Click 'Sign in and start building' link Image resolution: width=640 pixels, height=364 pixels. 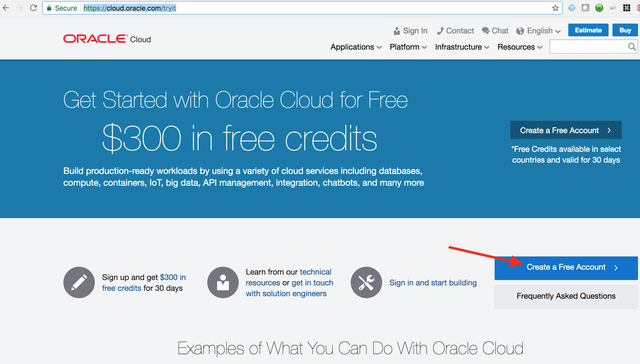433,282
